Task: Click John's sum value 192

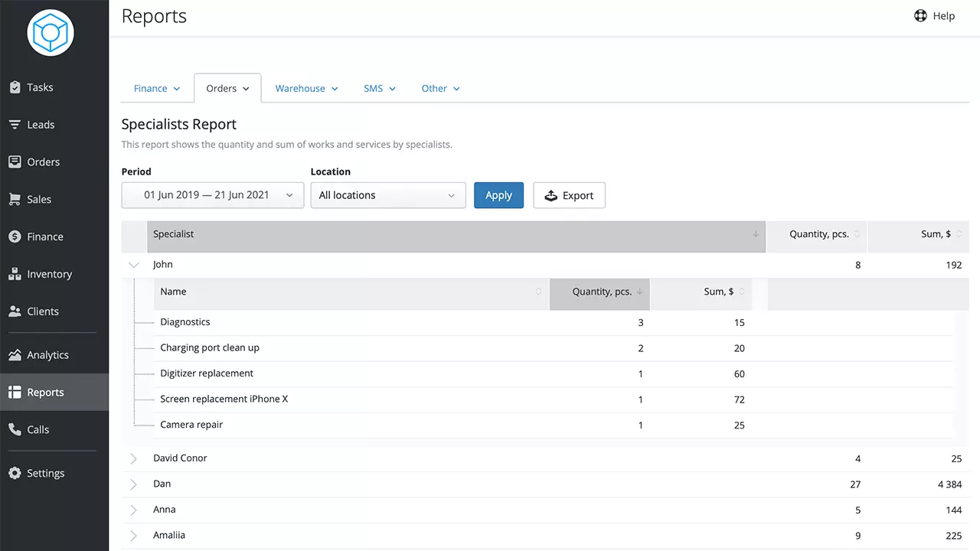Action: coord(953,266)
